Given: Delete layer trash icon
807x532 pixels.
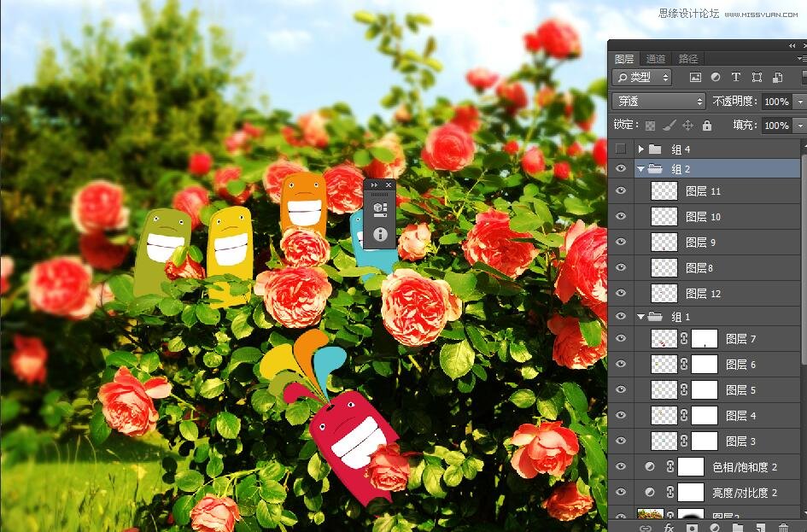Looking at the screenshot, I should [x=783, y=528].
